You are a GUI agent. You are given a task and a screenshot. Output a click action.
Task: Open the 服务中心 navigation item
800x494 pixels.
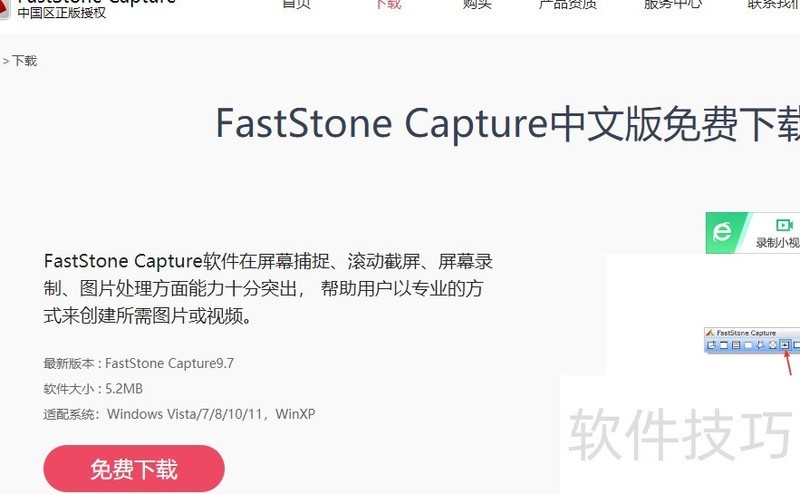click(x=673, y=4)
